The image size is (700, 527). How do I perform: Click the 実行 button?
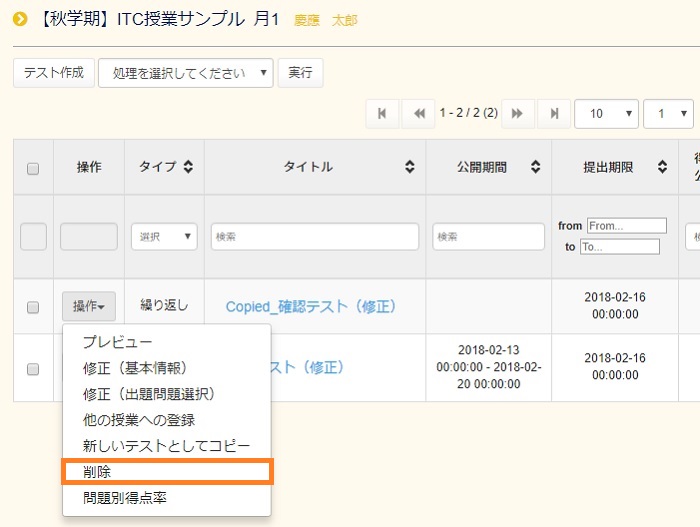[300, 73]
